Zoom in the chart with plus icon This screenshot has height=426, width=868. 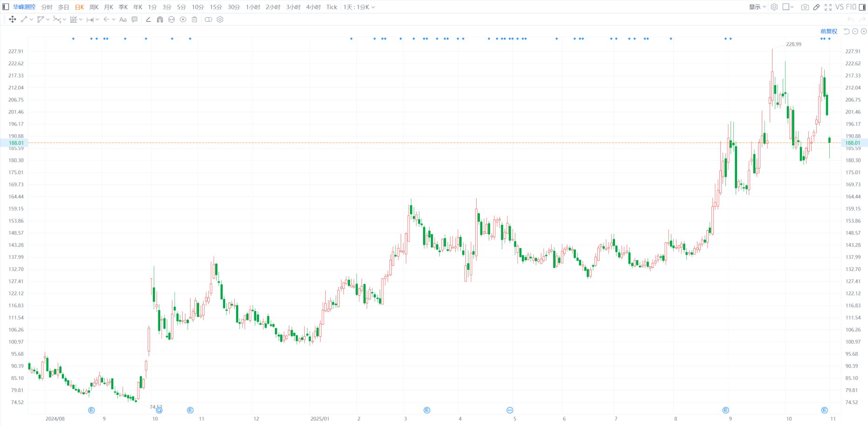[864, 31]
